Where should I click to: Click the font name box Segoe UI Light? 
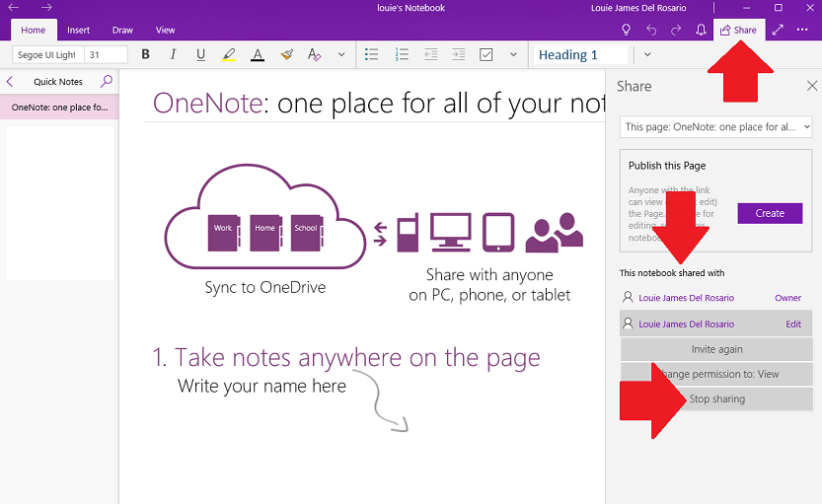click(48, 54)
